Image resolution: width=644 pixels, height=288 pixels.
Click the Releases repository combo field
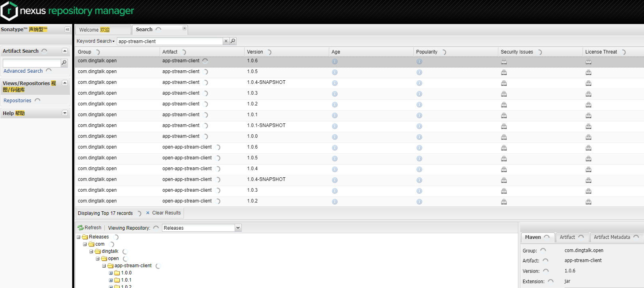pyautogui.click(x=199, y=228)
